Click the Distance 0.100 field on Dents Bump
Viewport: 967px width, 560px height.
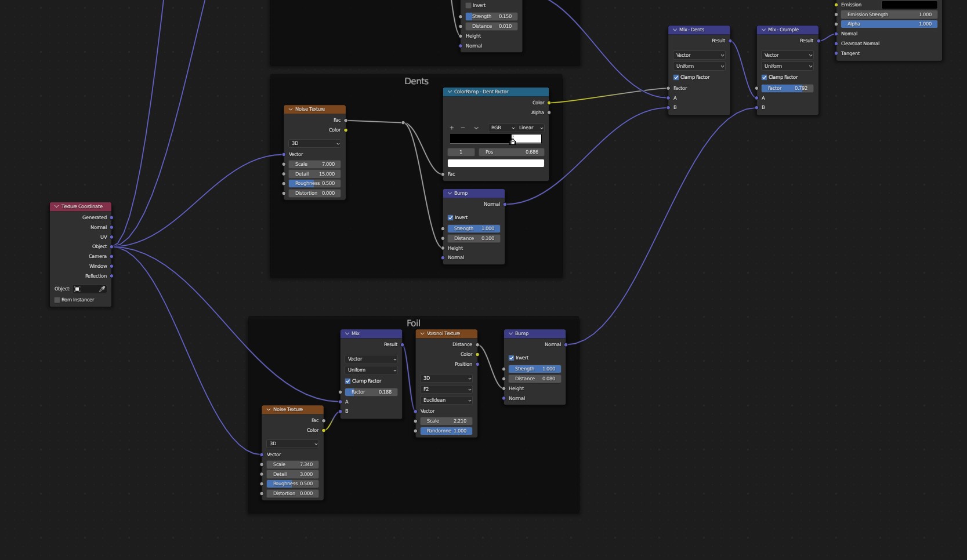[x=474, y=238]
